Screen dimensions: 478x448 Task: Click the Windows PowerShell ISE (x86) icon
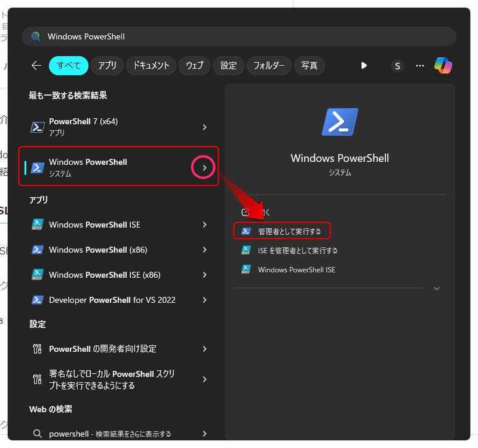(x=37, y=275)
